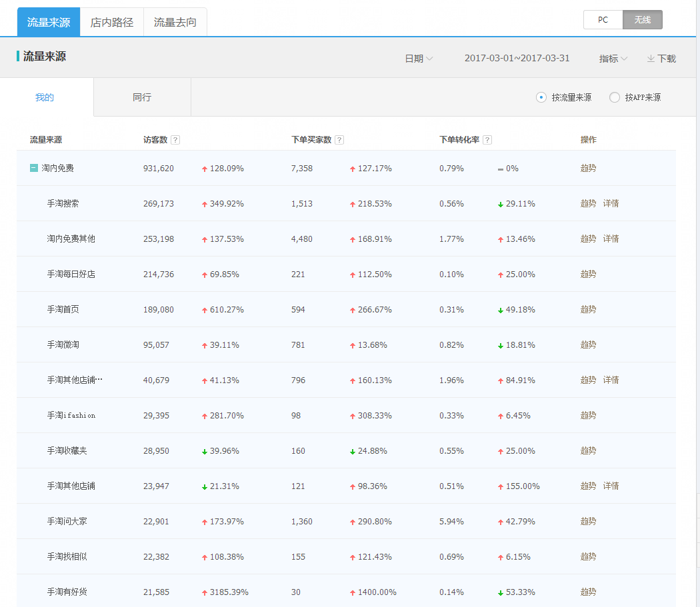Switch to the 无线 view toggle
The width and height of the screenshot is (700, 607).
tap(642, 20)
